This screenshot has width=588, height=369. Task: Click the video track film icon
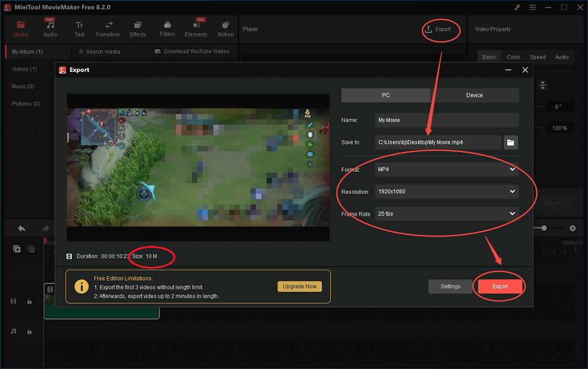(14, 301)
